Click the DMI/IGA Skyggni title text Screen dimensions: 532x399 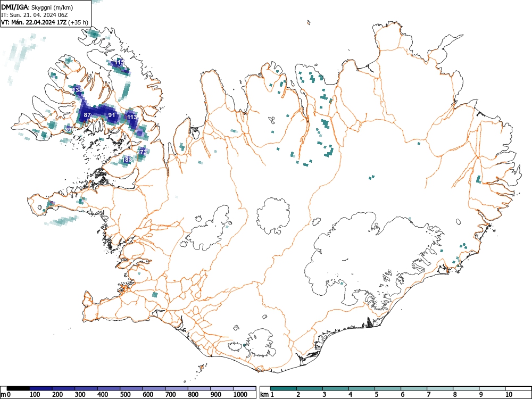click(x=37, y=7)
